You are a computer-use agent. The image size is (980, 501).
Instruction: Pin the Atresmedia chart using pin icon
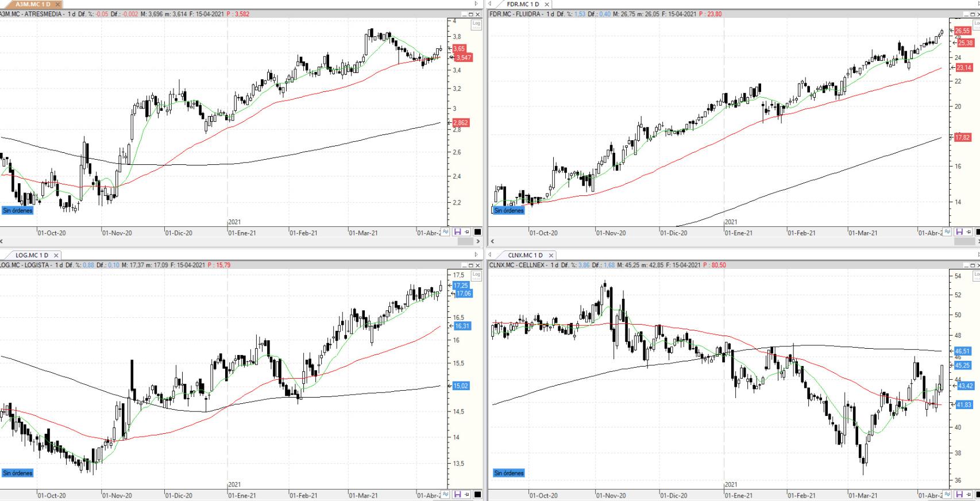(x=468, y=232)
